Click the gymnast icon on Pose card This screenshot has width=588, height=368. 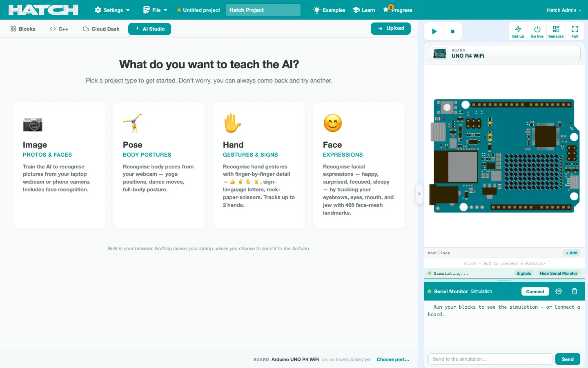coord(133,123)
